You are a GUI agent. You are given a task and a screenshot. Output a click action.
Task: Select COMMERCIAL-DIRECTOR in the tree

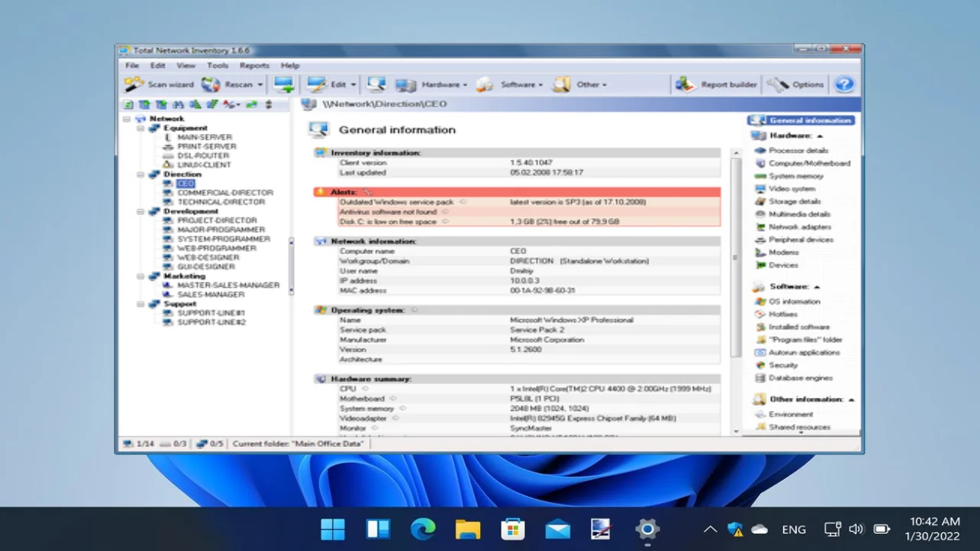pos(225,193)
